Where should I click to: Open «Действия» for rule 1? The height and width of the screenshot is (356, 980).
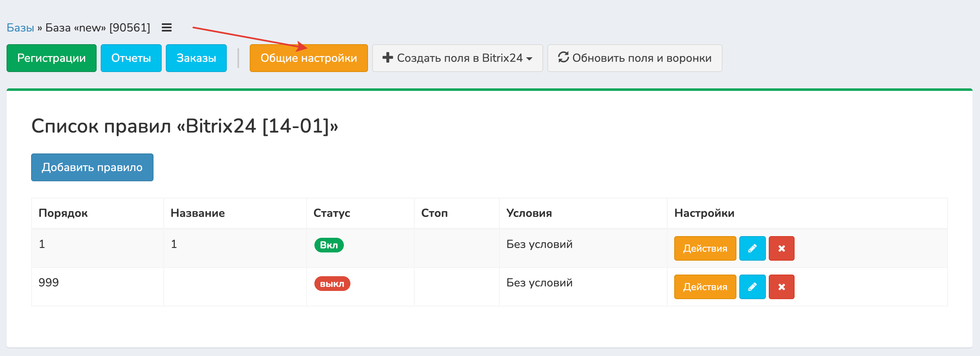tap(705, 248)
